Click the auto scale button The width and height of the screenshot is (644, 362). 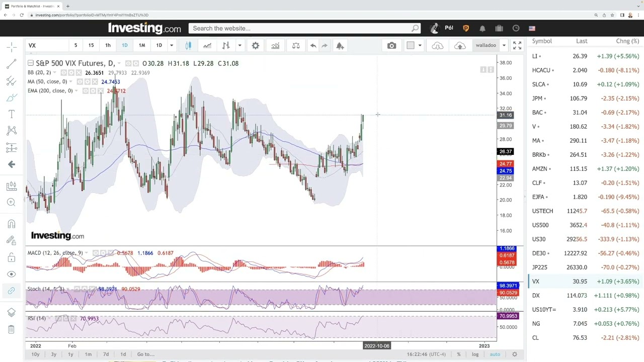495,354
